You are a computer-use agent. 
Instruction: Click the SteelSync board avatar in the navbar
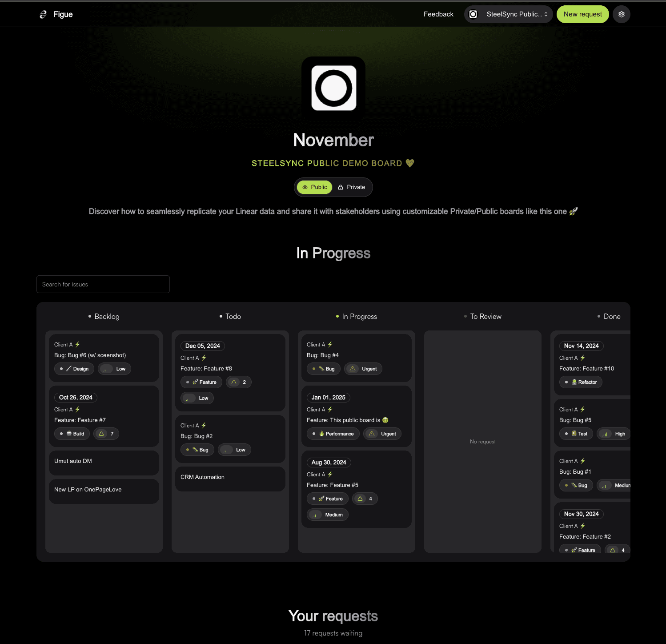click(x=473, y=14)
